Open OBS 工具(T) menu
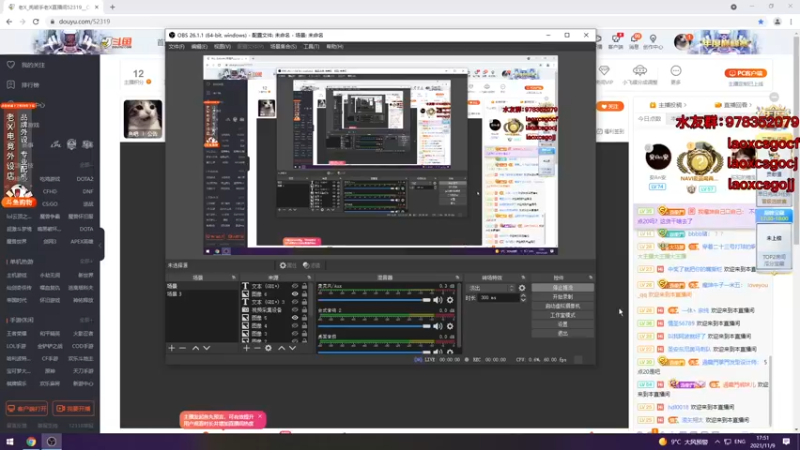 point(311,46)
